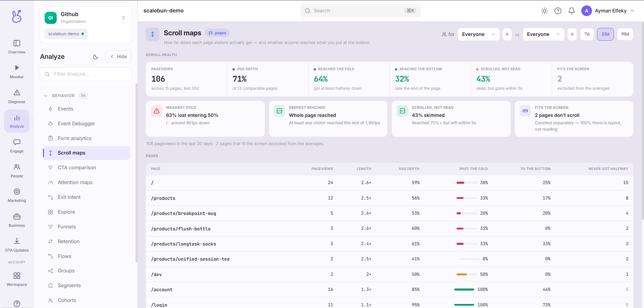
Task: Click the /products/breakpoint-mug row
Action: click(x=389, y=213)
